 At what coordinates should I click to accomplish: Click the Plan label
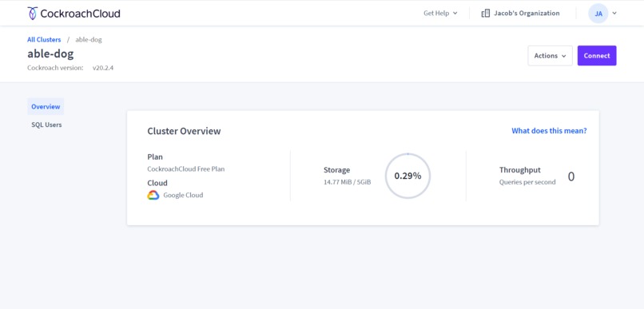(x=155, y=156)
